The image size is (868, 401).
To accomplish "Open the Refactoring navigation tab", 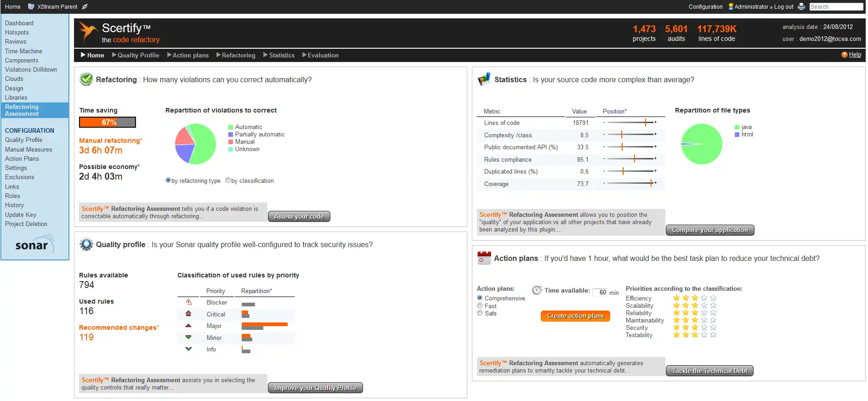I will pyautogui.click(x=236, y=55).
